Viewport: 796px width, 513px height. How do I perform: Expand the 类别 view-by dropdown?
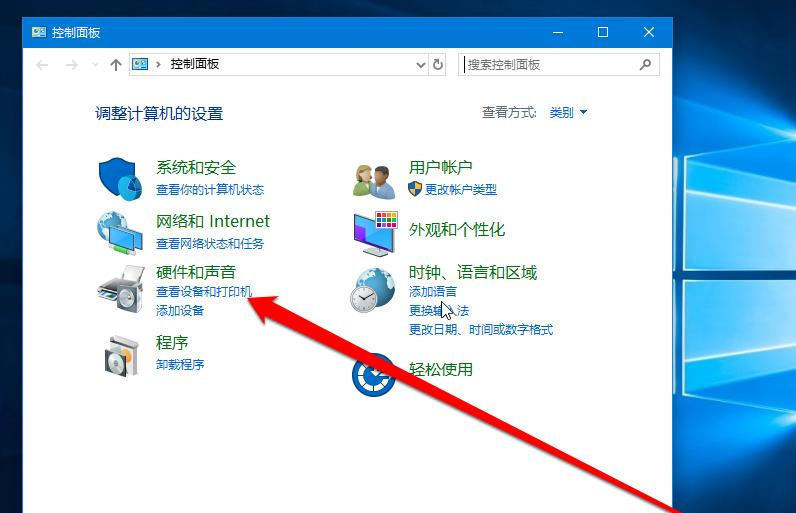(568, 113)
